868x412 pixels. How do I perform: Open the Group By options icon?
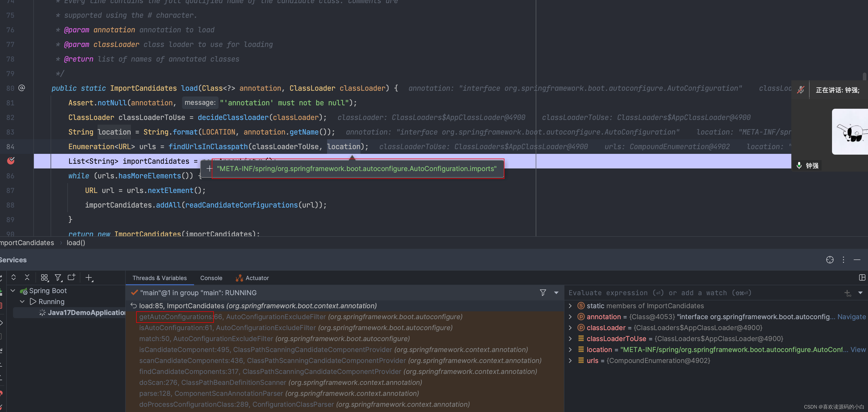44,277
